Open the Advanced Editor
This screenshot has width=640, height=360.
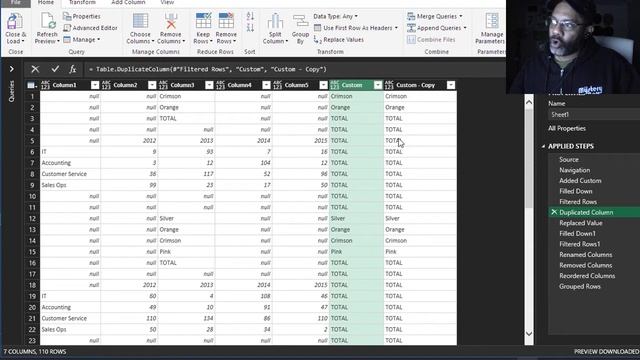91,28
